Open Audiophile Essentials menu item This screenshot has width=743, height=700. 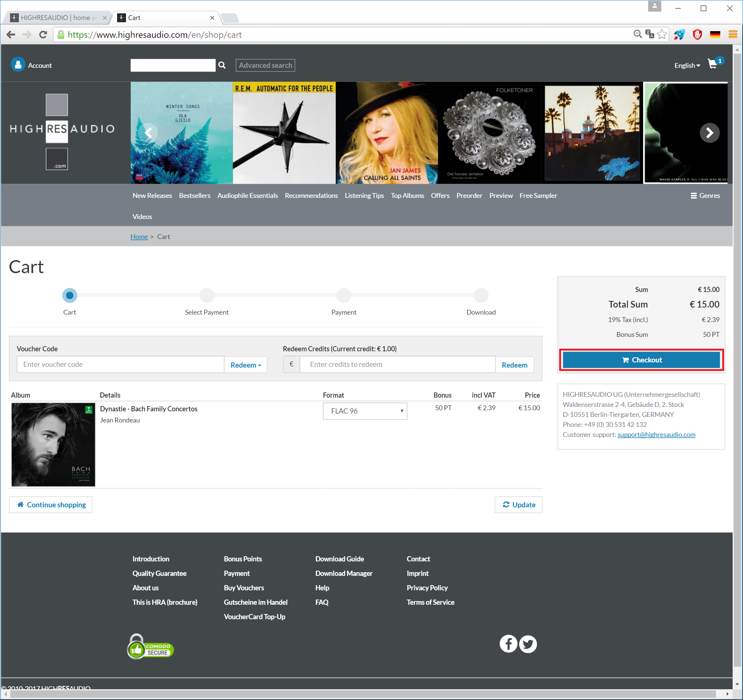pyautogui.click(x=248, y=195)
